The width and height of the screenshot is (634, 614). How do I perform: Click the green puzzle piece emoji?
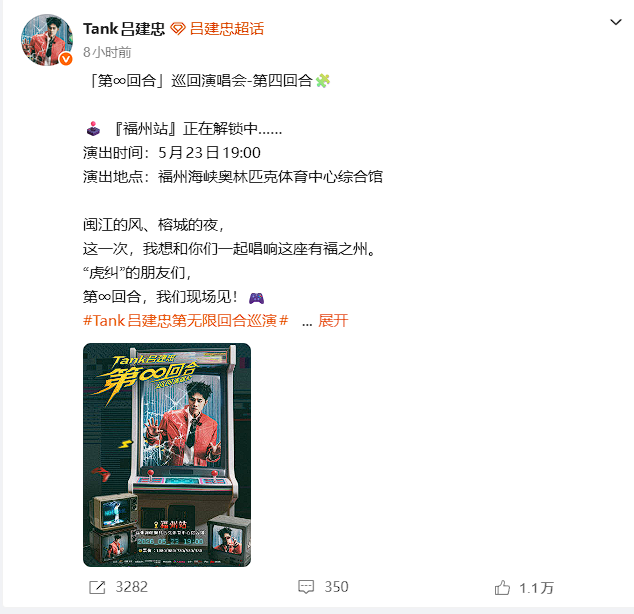(x=323, y=81)
